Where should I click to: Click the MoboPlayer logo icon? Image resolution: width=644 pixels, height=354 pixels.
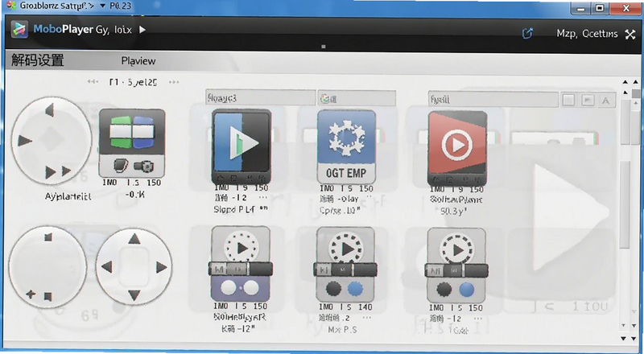[x=19, y=29]
